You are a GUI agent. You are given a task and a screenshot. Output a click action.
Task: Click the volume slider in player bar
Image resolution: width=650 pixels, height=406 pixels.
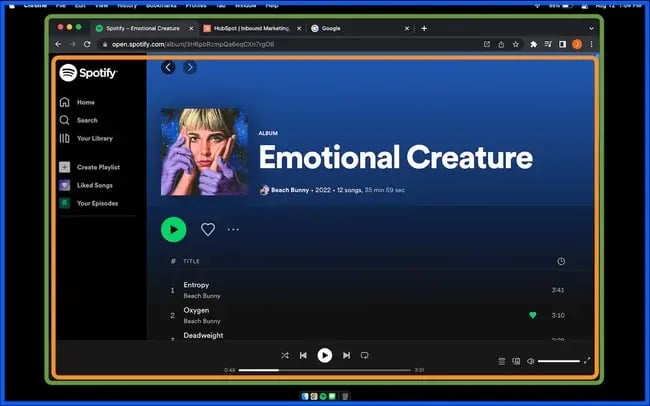(x=558, y=361)
